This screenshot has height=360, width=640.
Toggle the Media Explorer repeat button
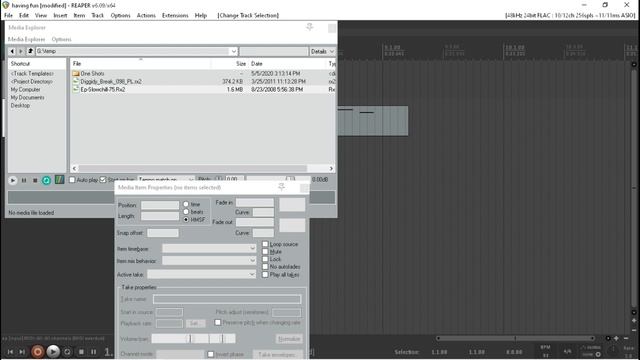point(47,180)
